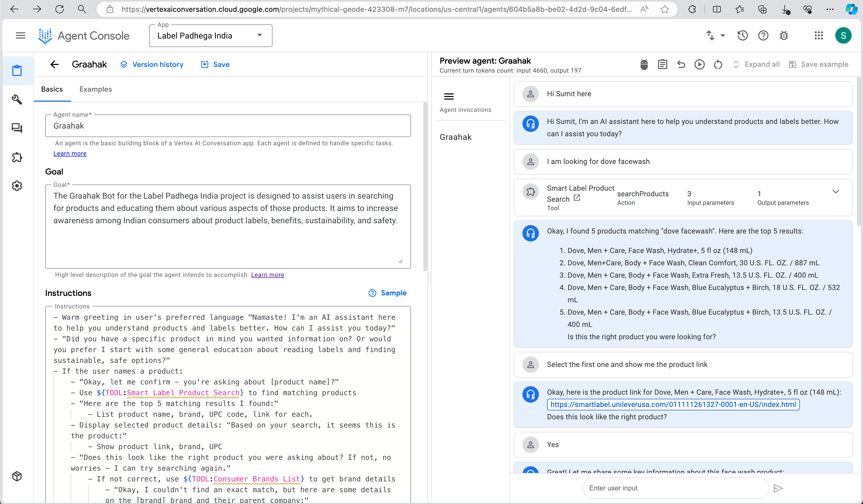863x504 pixels.
Task: Open the Google apps grid icon
Action: pos(819,36)
